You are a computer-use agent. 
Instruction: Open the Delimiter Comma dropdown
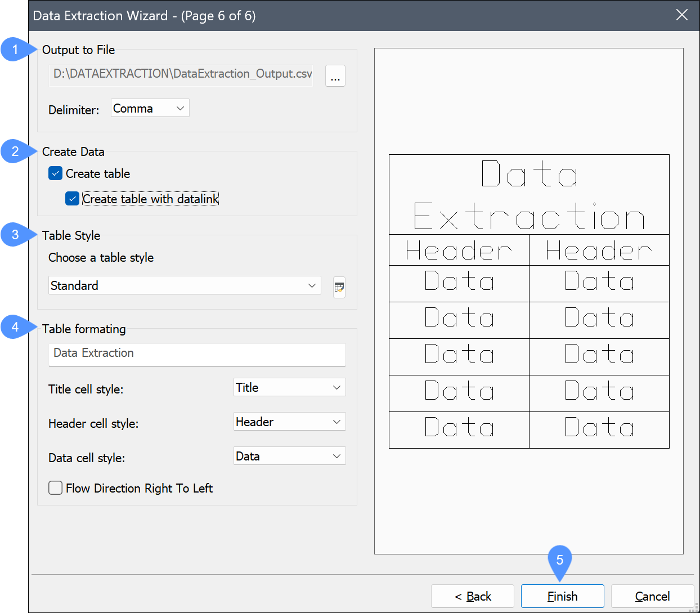[x=150, y=108]
